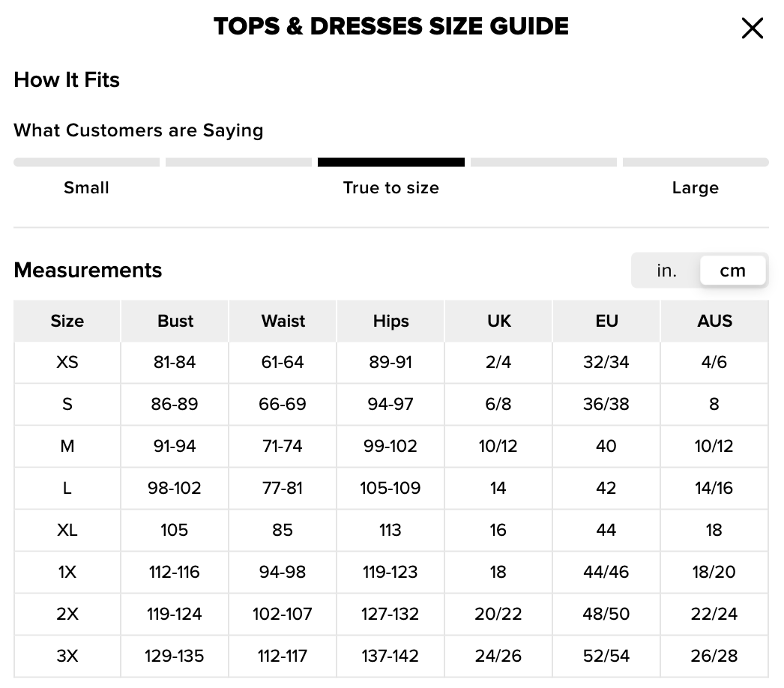Select the M size row label
The width and height of the screenshot is (784, 688).
pyautogui.click(x=67, y=447)
